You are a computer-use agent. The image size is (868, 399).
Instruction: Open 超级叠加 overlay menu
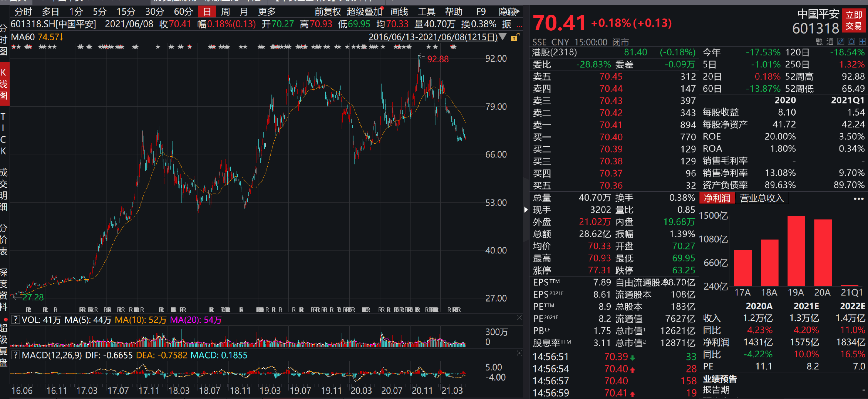click(x=365, y=12)
